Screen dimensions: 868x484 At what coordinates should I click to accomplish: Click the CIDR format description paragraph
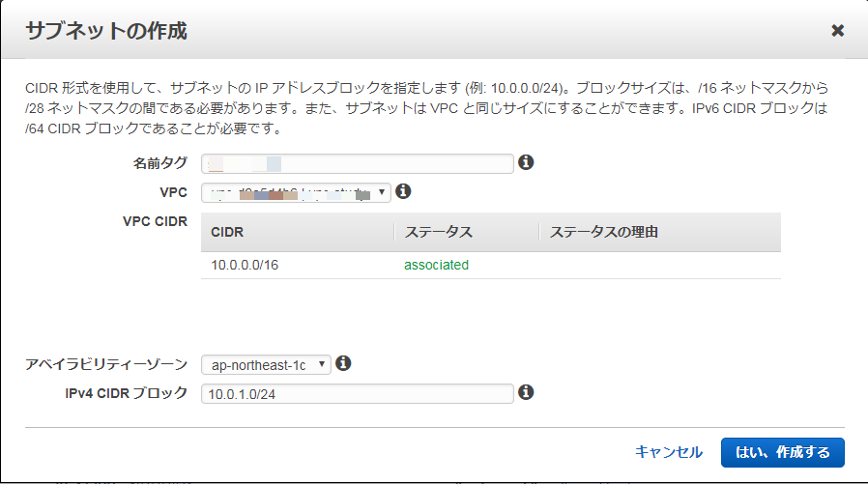[x=426, y=108]
